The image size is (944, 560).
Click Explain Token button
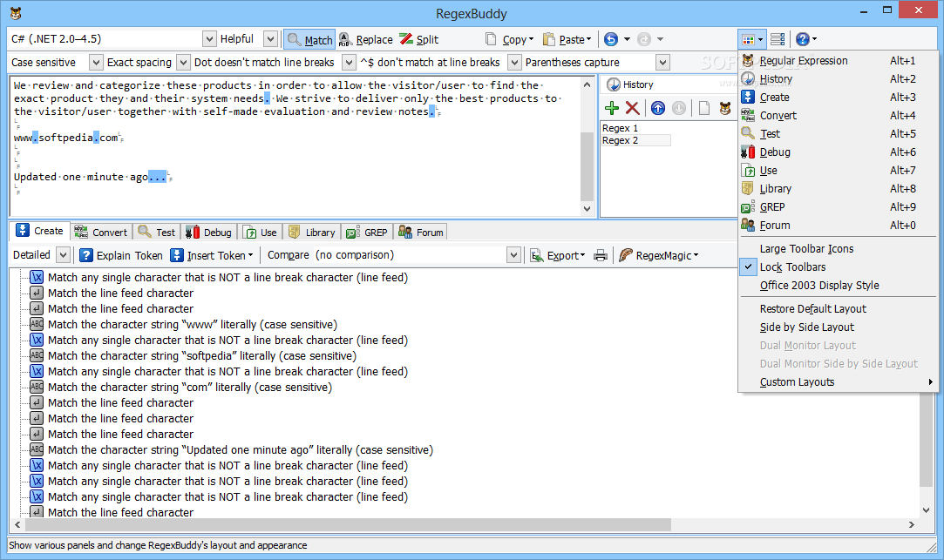pyautogui.click(x=121, y=255)
